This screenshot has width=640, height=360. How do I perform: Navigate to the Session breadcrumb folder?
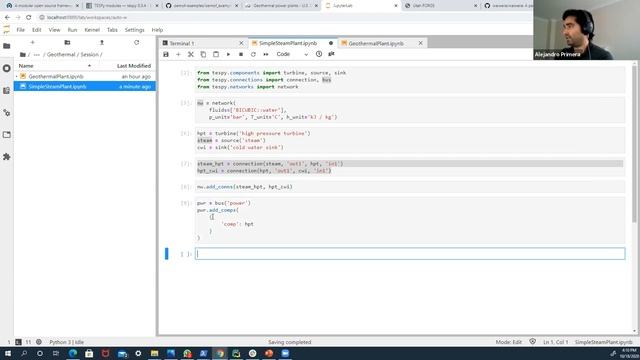pyautogui.click(x=89, y=54)
